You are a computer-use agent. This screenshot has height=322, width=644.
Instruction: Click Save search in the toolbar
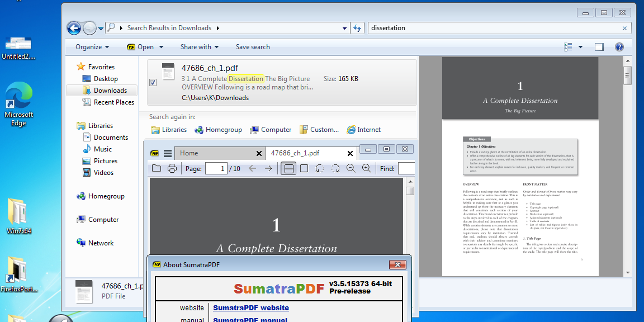click(x=253, y=47)
